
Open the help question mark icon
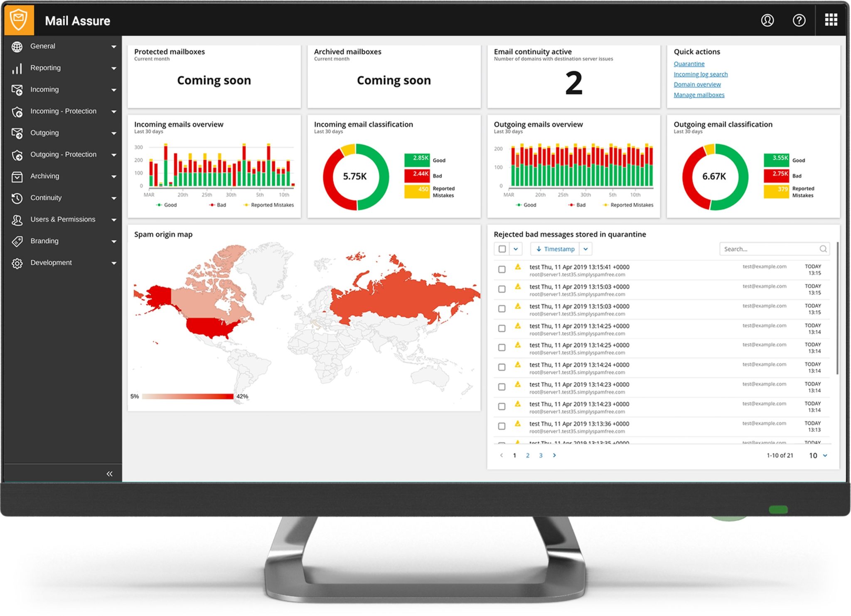799,20
